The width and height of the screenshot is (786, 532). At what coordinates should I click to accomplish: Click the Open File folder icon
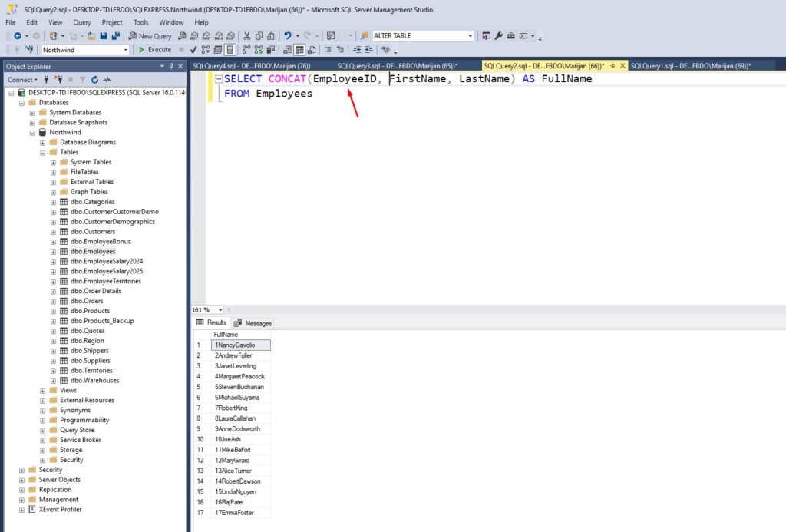[x=91, y=36]
